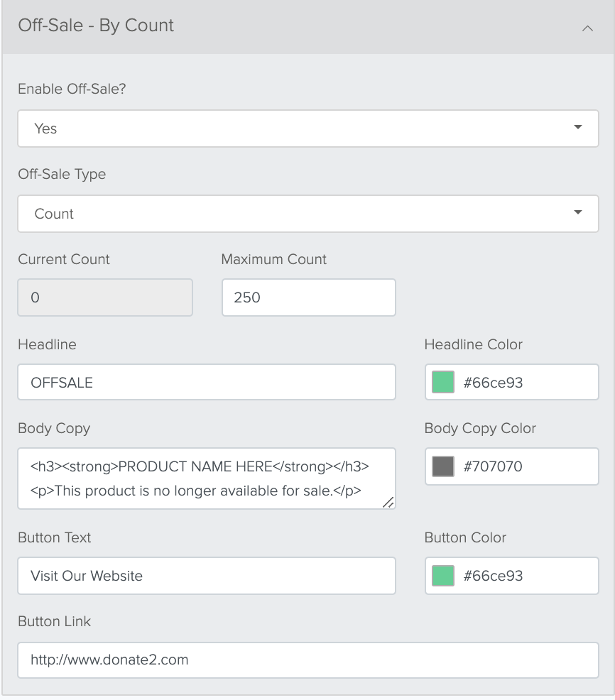This screenshot has width=615, height=700.
Task: Open the Enable Off-Sale dropdown arrow
Action: coord(577,127)
